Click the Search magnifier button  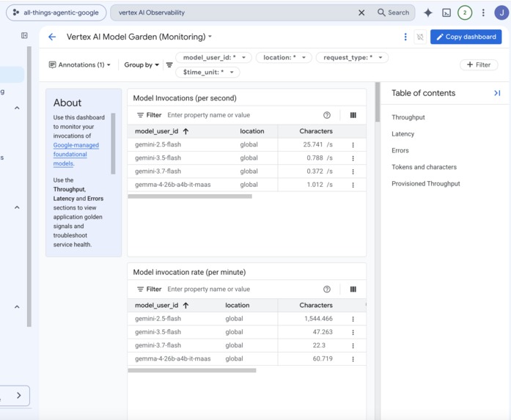[394, 12]
